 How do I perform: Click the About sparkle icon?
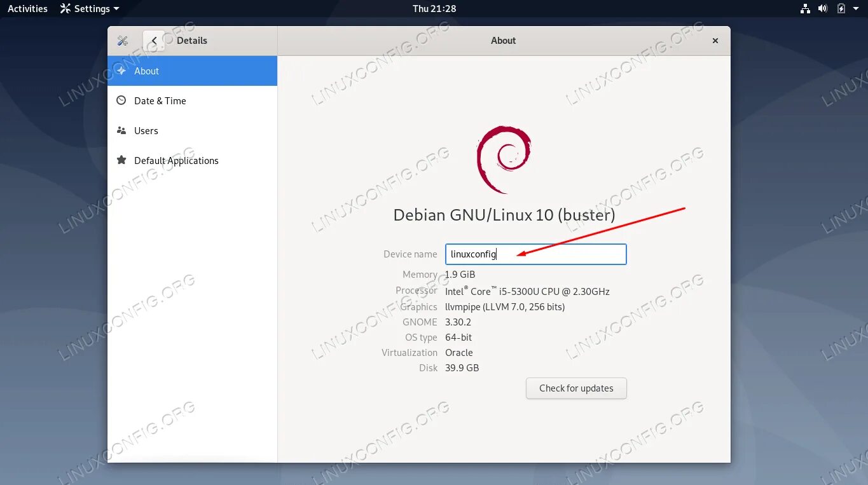(x=121, y=71)
